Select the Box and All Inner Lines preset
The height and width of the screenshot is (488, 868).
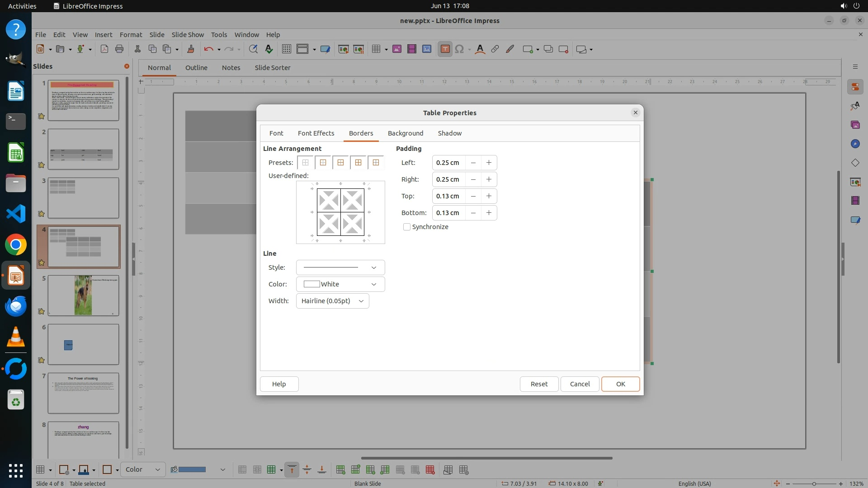coord(358,163)
